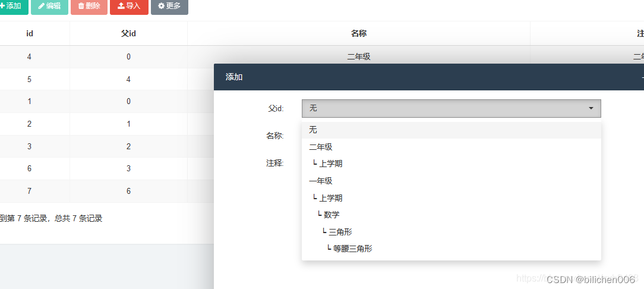Click the caret arrow of 父id select
Viewport: 644px width, 289px height.
[591, 109]
